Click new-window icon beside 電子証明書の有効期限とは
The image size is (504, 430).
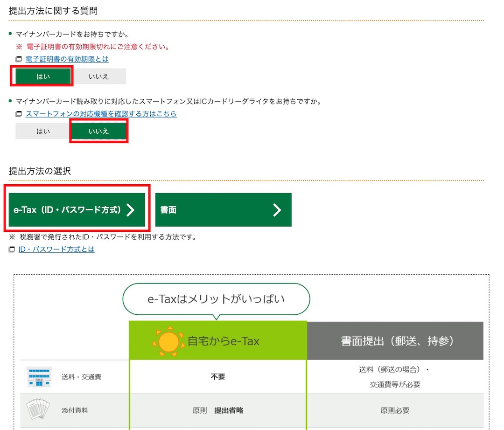pos(19,59)
